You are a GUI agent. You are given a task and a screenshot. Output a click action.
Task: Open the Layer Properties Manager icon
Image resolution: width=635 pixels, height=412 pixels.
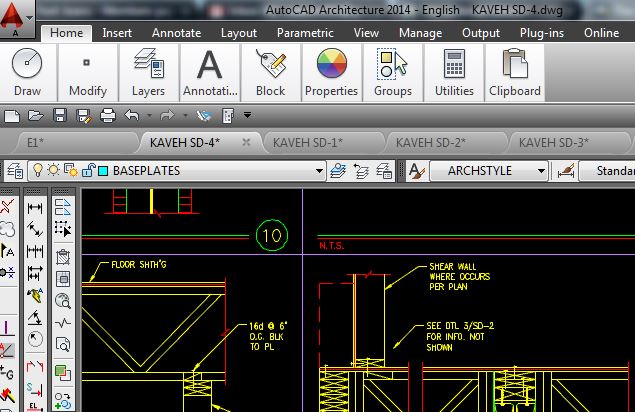tap(15, 171)
